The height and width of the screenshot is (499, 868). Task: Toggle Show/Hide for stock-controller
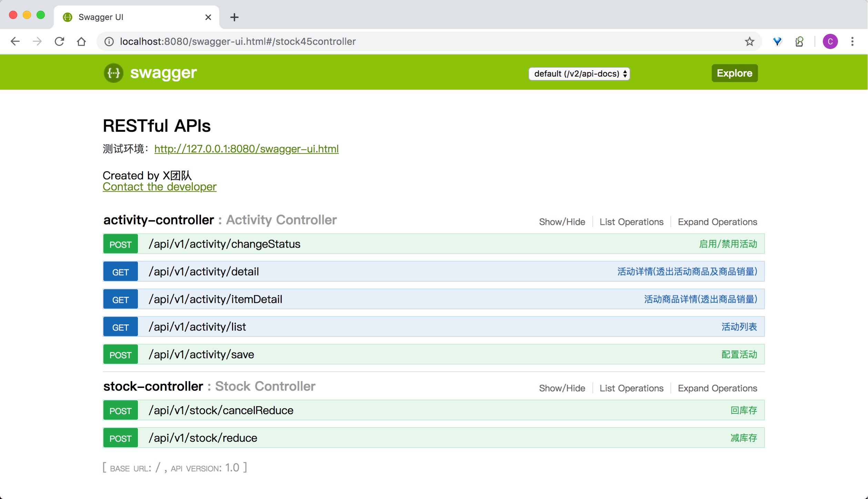pos(562,388)
